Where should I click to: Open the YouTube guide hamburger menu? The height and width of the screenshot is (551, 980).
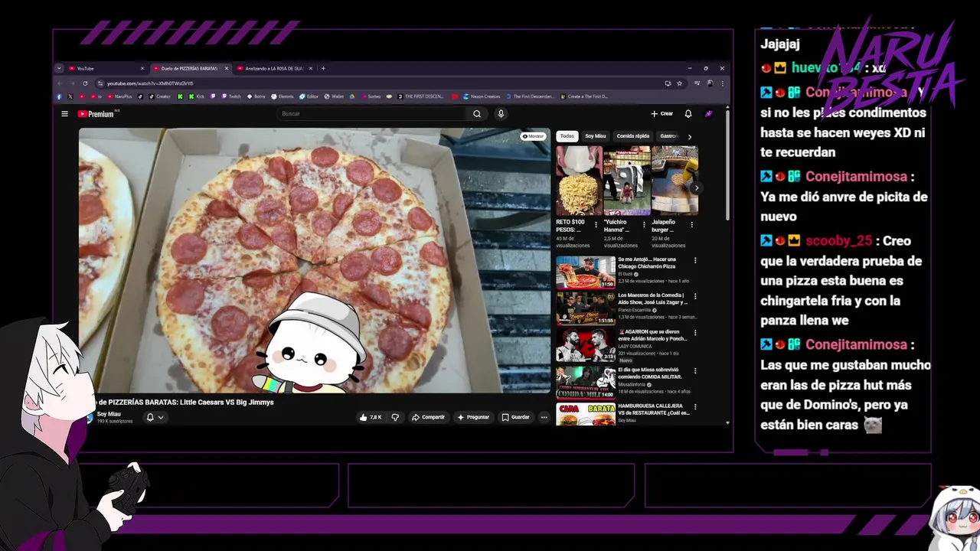(x=64, y=114)
